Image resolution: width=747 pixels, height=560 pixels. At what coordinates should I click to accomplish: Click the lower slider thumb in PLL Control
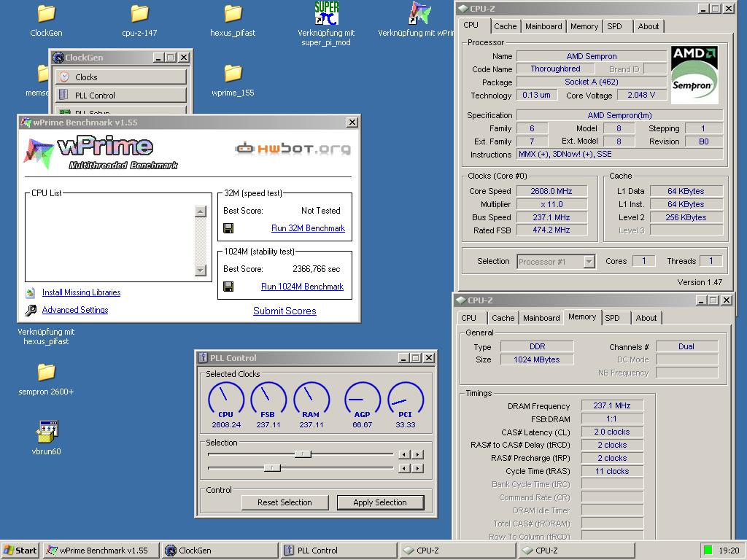click(273, 468)
